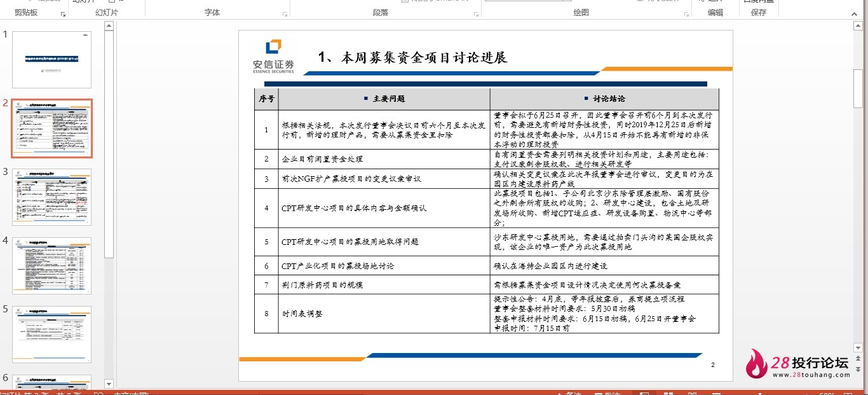Click the cell CPT研发中心项目的募投用地取得问题
The height and width of the screenshot is (395, 868).
pos(384,242)
